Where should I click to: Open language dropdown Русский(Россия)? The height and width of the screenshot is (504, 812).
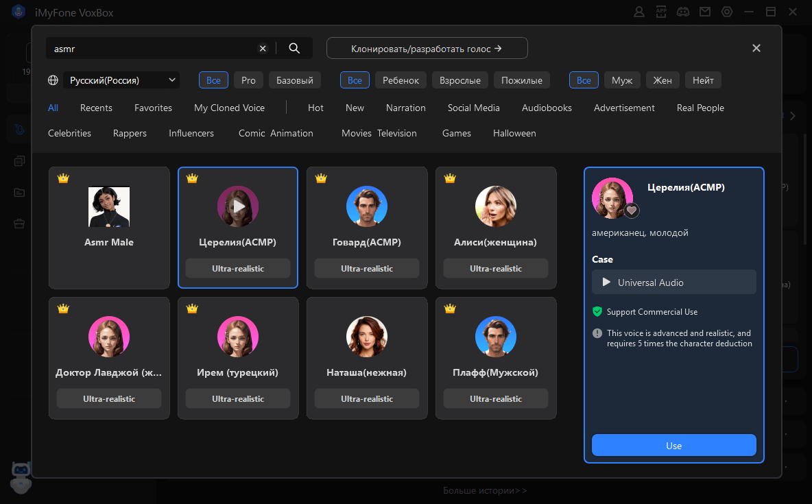point(121,80)
